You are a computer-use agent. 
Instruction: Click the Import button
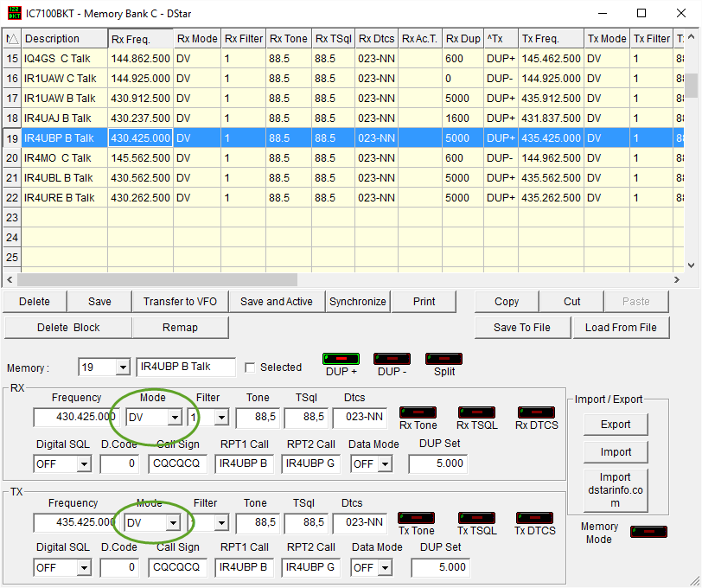(x=616, y=452)
